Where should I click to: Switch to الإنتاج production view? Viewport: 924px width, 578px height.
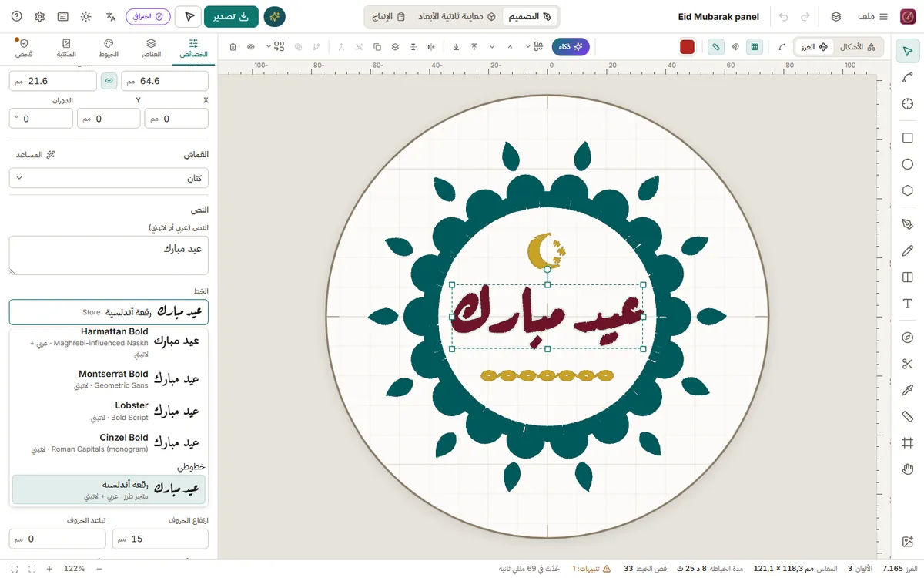click(389, 16)
